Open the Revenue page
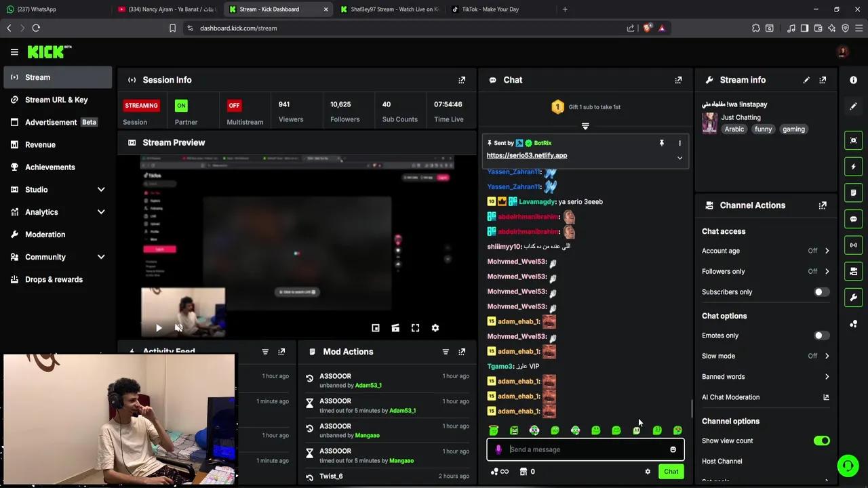868x488 pixels. click(58, 144)
